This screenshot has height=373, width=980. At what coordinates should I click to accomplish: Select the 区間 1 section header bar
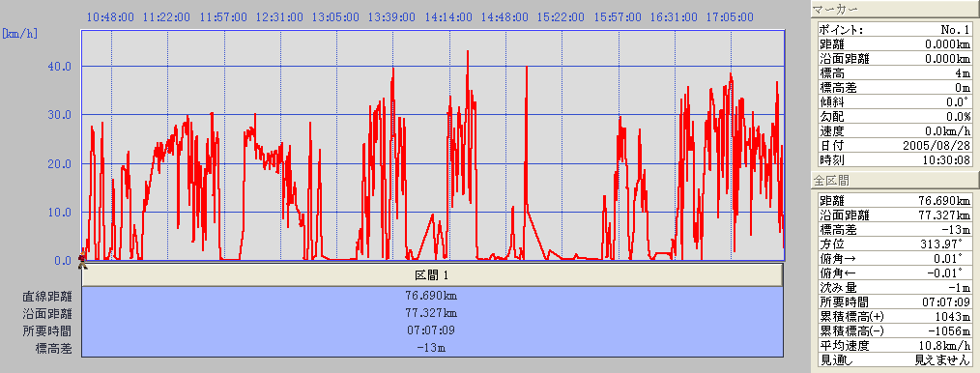pyautogui.click(x=432, y=274)
